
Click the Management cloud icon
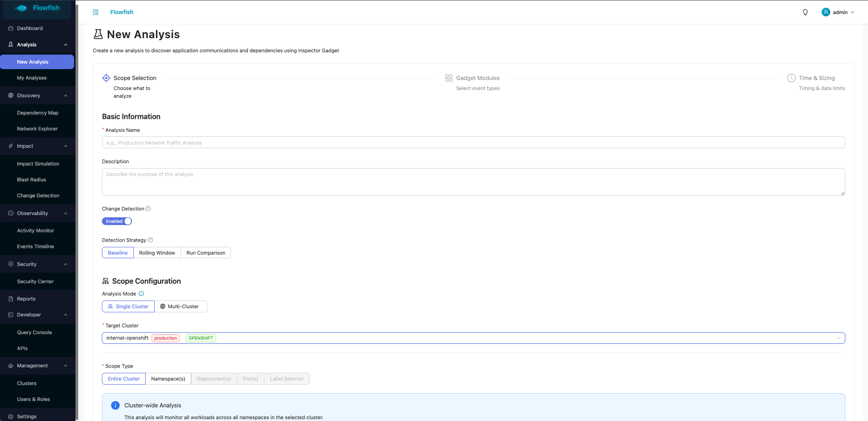coord(11,366)
